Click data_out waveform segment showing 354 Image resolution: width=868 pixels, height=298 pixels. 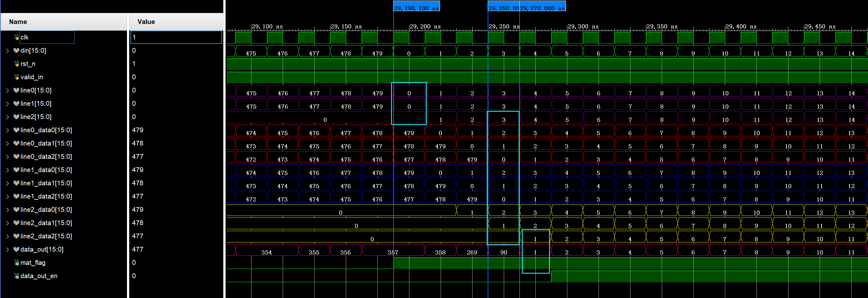coord(267,250)
